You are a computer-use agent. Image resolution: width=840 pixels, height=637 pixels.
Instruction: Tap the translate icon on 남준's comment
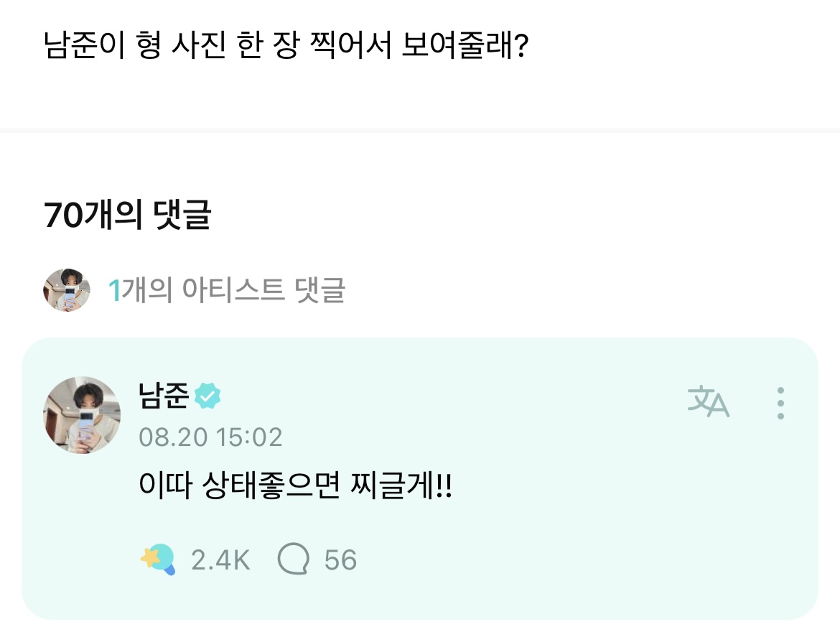708,402
